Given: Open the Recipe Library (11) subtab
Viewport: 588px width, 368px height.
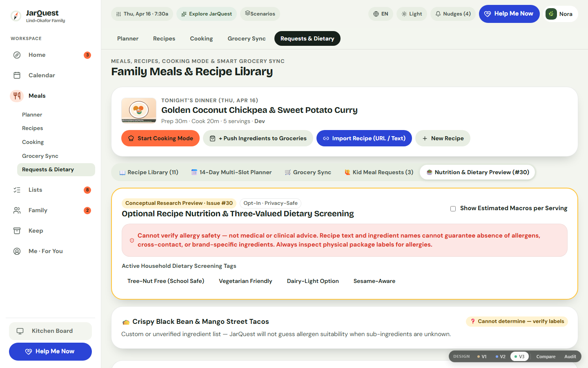Looking at the screenshot, I should [x=149, y=172].
